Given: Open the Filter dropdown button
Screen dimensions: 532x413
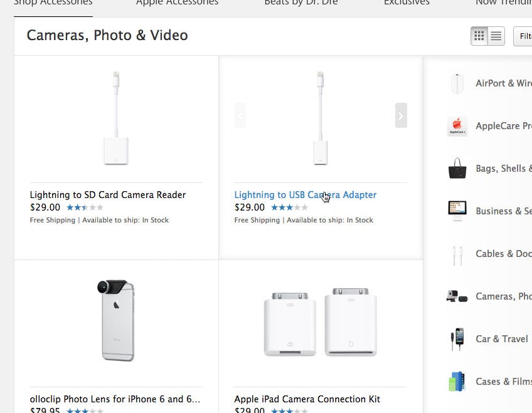Looking at the screenshot, I should (x=523, y=36).
